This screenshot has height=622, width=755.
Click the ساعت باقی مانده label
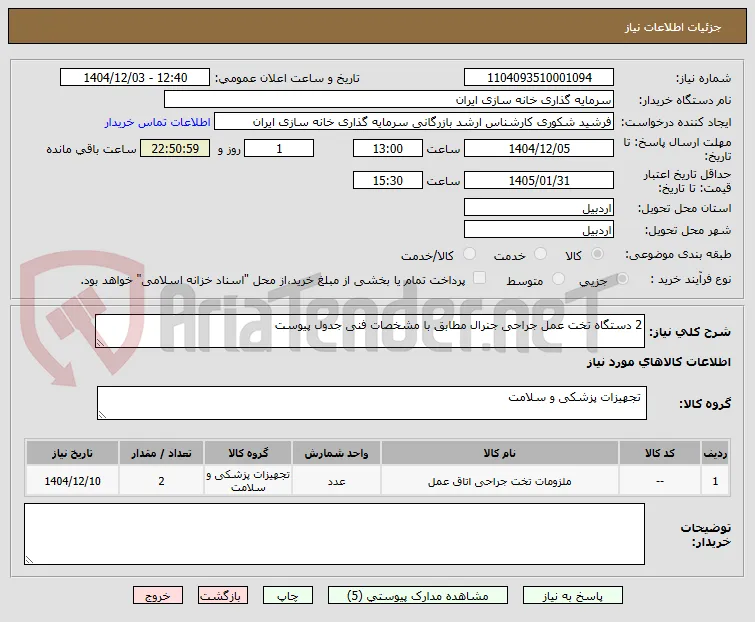click(91, 149)
